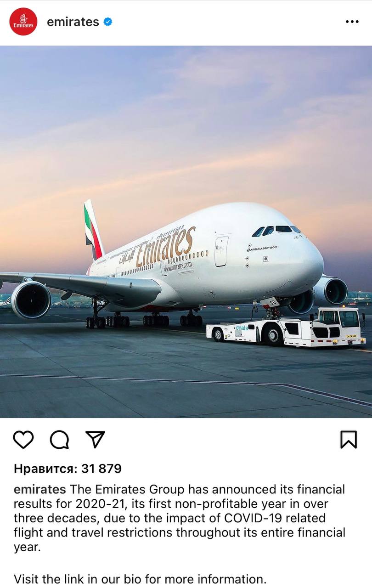Open emirates username in header
The image size is (372, 588).
point(73,22)
